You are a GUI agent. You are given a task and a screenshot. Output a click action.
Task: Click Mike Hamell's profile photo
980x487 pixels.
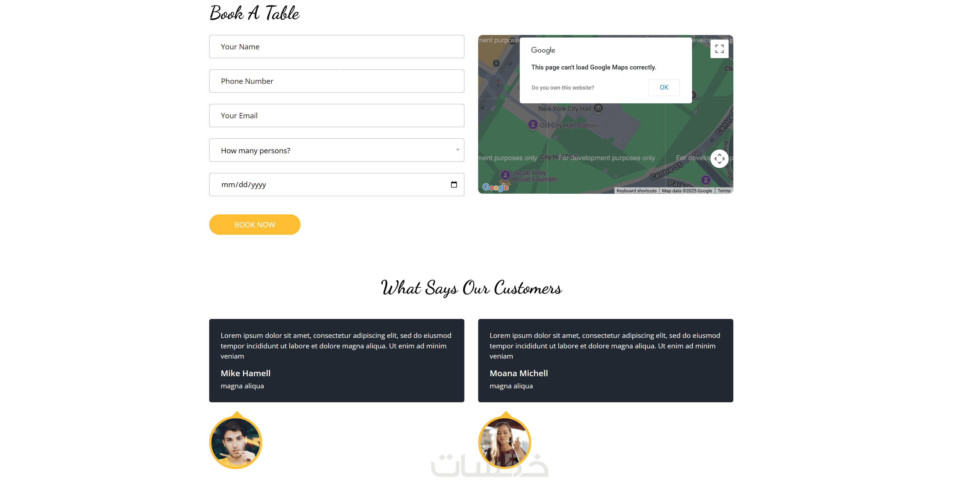236,442
